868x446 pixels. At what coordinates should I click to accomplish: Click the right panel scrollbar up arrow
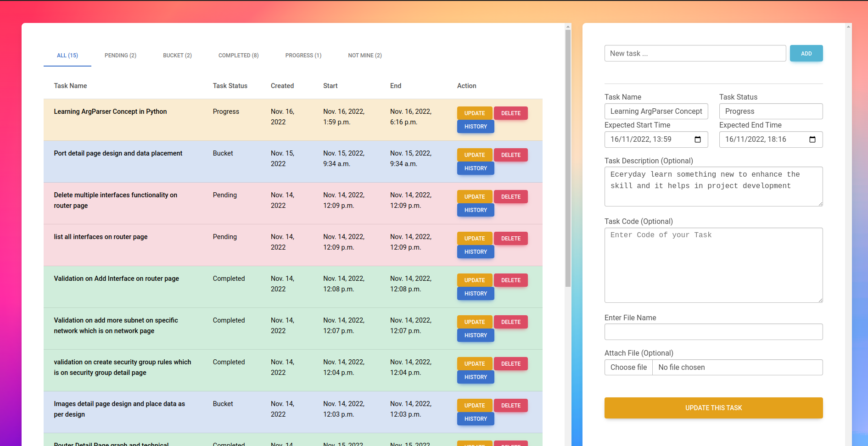pyautogui.click(x=848, y=27)
